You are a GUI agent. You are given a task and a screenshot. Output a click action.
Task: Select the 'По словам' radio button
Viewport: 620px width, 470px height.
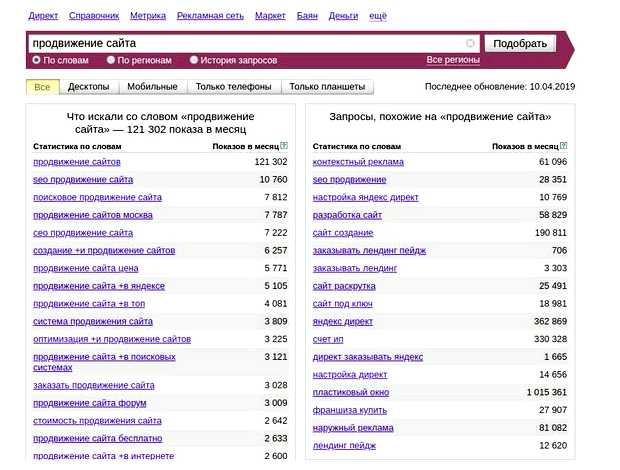pos(37,61)
